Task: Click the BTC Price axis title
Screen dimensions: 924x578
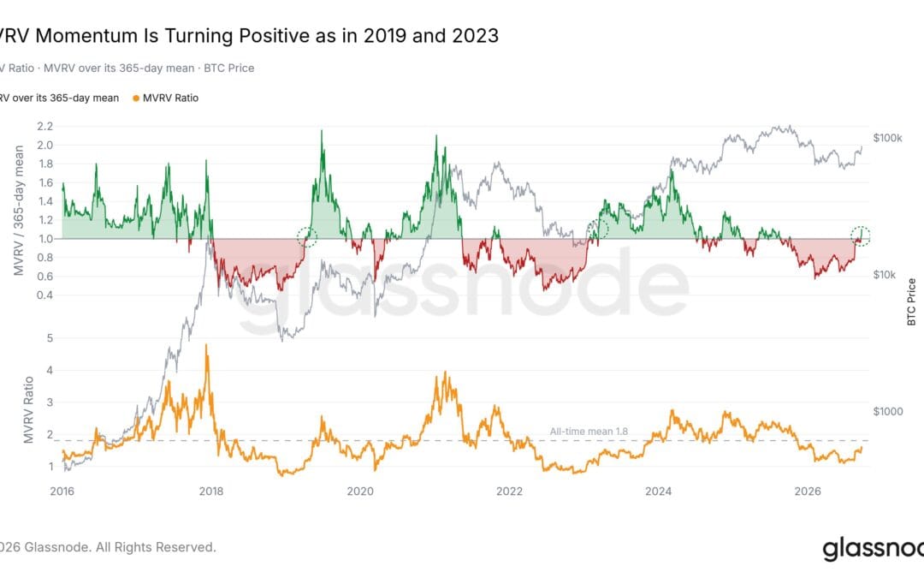Action: coord(912,302)
